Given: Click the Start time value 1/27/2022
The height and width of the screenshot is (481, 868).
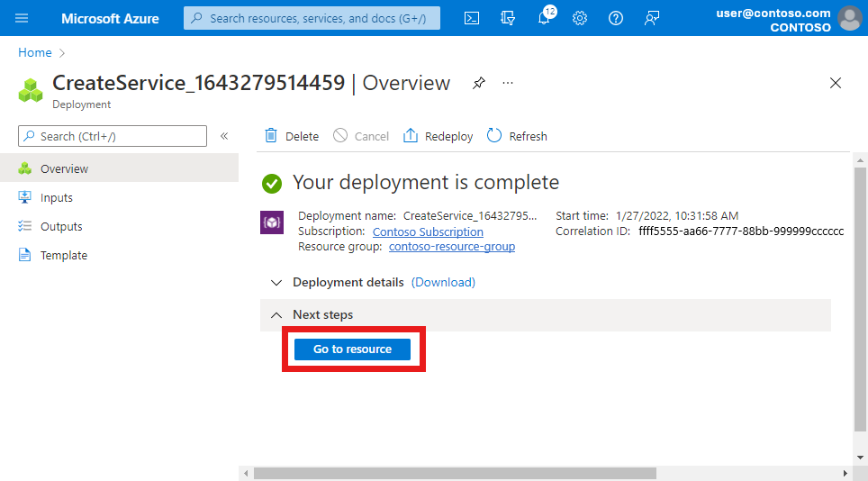Looking at the screenshot, I should click(x=676, y=216).
